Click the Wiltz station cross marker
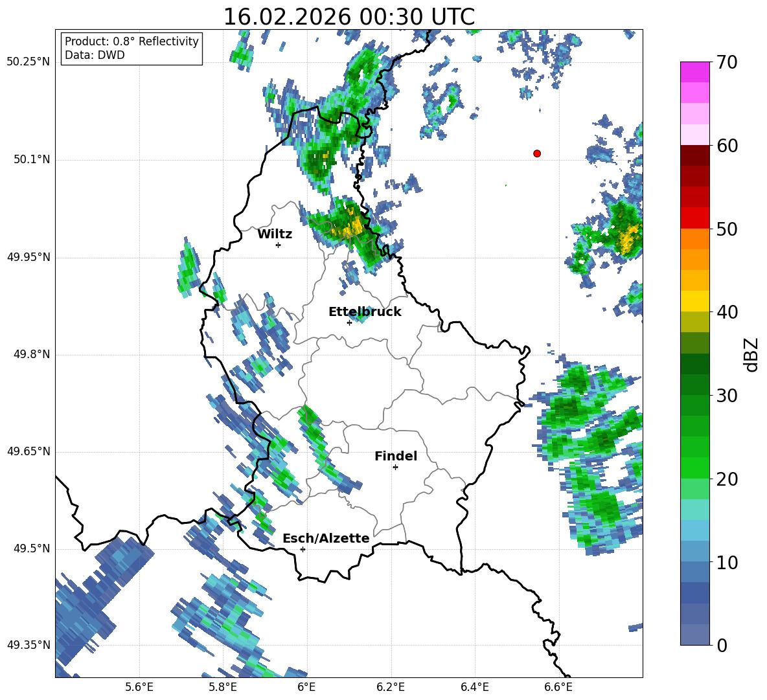767x700 pixels. pyautogui.click(x=278, y=245)
